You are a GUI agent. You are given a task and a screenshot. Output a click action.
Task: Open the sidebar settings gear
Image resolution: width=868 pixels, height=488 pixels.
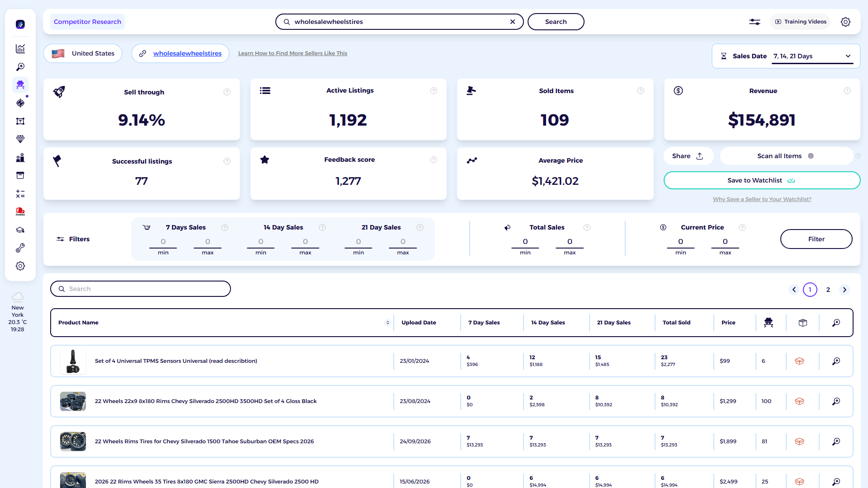(x=20, y=266)
